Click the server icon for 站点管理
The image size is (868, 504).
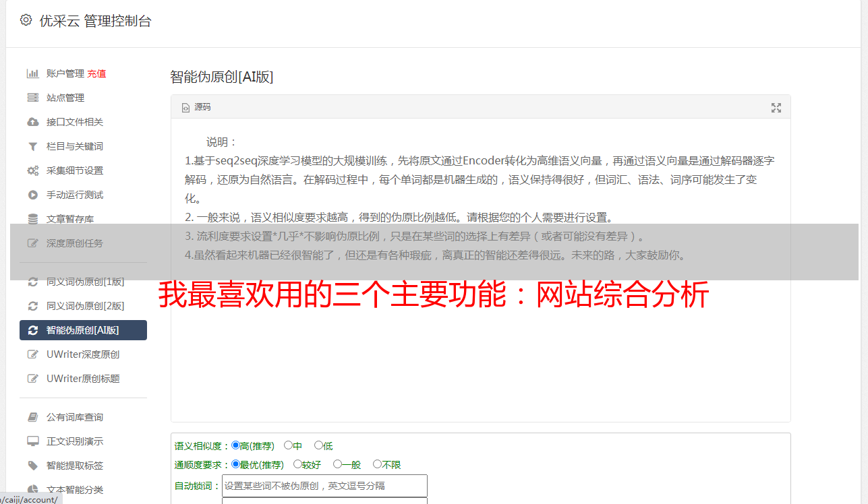[32, 98]
